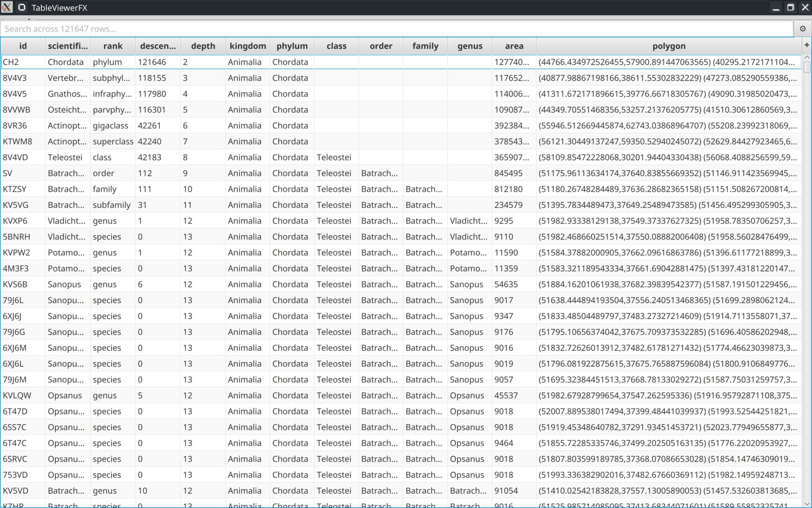812x508 pixels.
Task: Click the X11 application icon in the title bar
Action: pyautogui.click(x=7, y=8)
